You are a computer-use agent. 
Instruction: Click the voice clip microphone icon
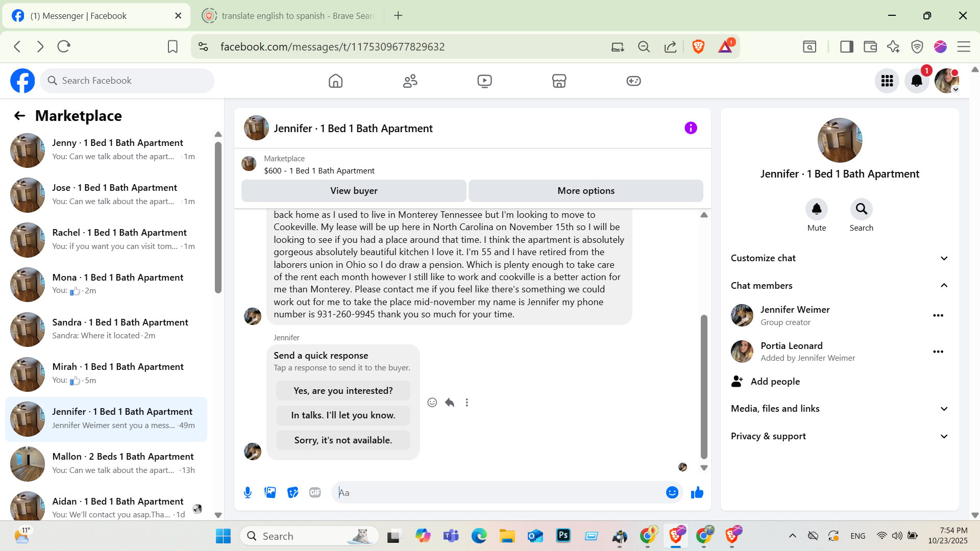click(248, 492)
